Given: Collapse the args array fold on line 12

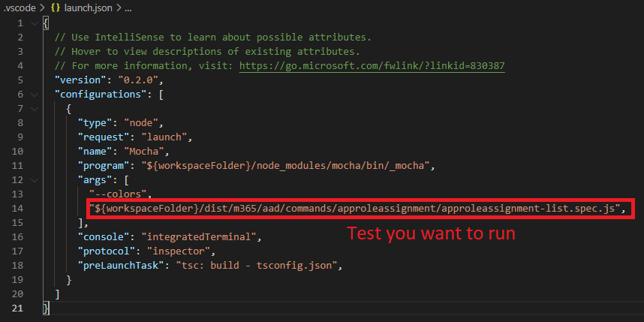Looking at the screenshot, I should click(34, 180).
